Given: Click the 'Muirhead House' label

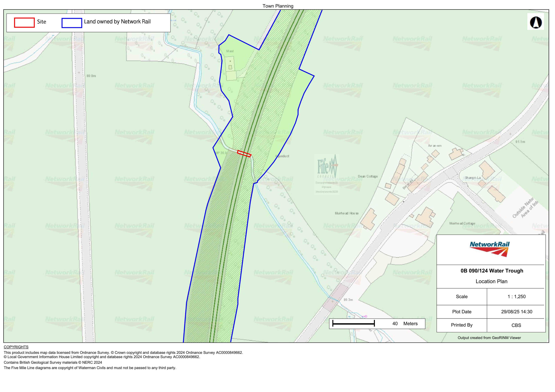Looking at the screenshot, I should coord(347,213).
